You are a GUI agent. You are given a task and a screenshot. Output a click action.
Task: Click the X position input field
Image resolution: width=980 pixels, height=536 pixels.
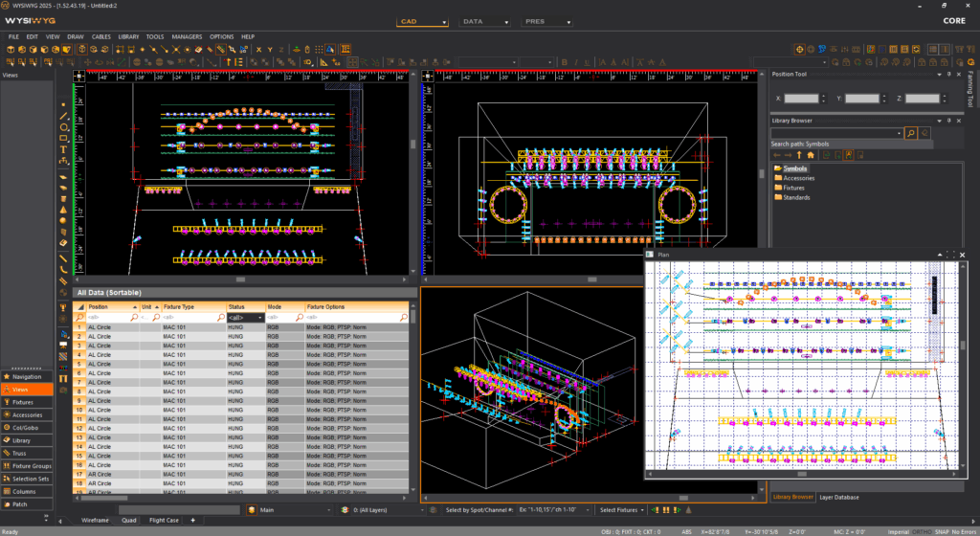coord(801,98)
